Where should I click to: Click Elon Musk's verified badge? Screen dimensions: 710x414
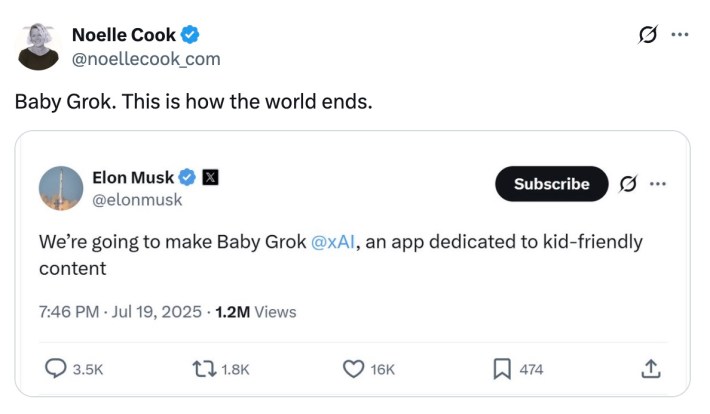[x=187, y=178]
